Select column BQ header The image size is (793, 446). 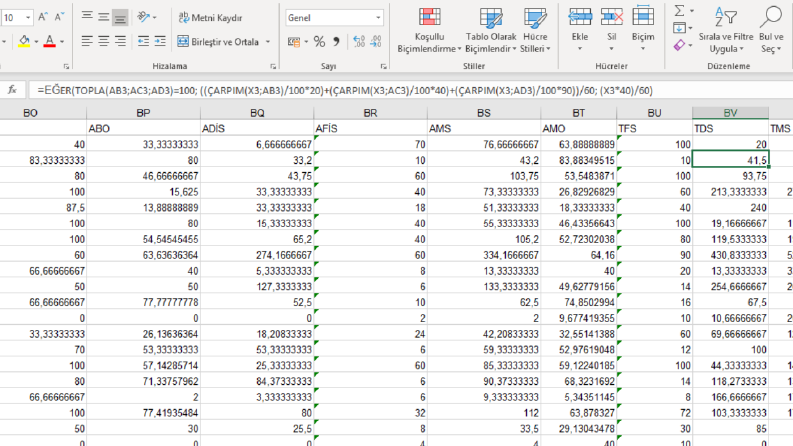click(x=257, y=113)
